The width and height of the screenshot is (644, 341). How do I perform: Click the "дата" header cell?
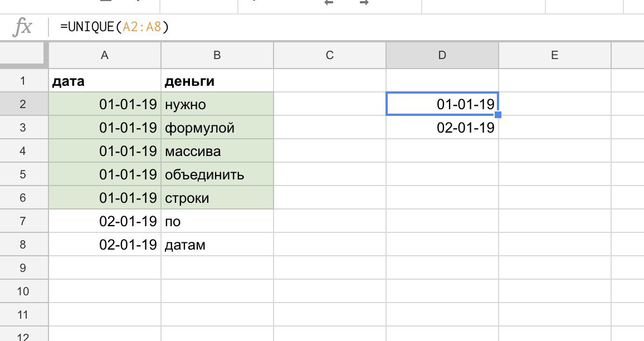tap(105, 81)
